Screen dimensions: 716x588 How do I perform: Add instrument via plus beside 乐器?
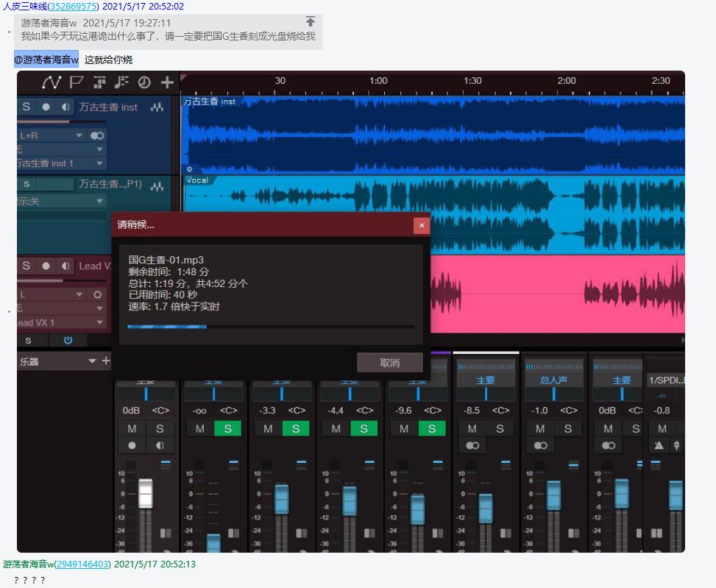tap(106, 361)
